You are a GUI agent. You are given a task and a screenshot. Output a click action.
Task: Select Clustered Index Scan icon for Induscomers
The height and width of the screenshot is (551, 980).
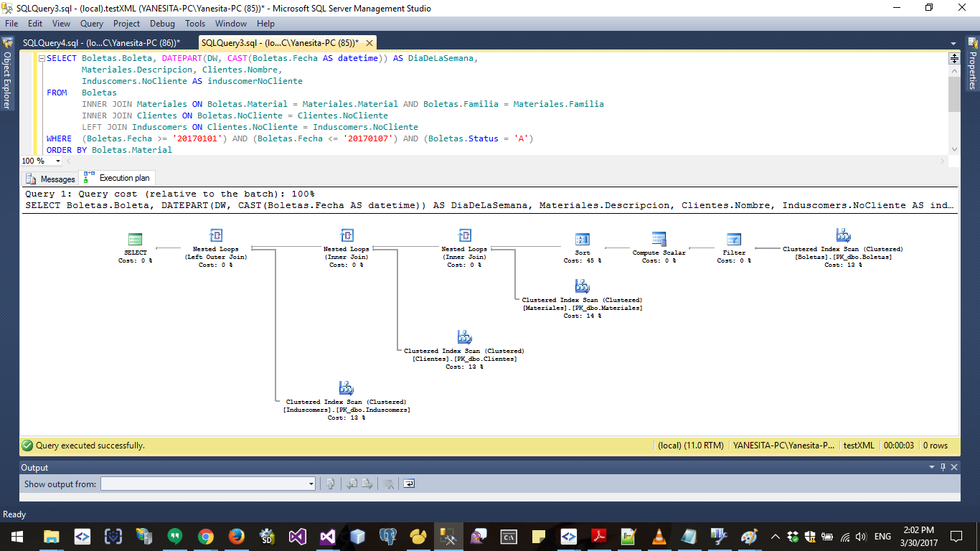point(346,388)
